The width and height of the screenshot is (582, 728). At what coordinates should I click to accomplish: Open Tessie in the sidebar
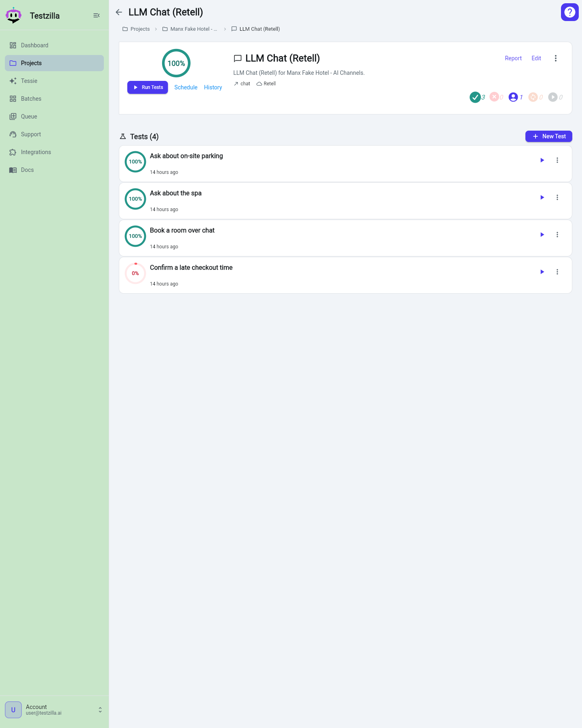[54, 81]
